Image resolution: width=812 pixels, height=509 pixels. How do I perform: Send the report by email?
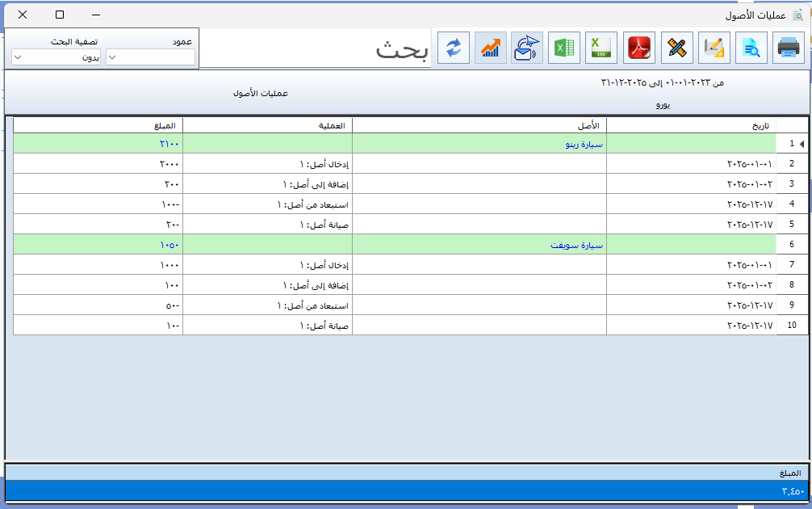pyautogui.click(x=527, y=48)
